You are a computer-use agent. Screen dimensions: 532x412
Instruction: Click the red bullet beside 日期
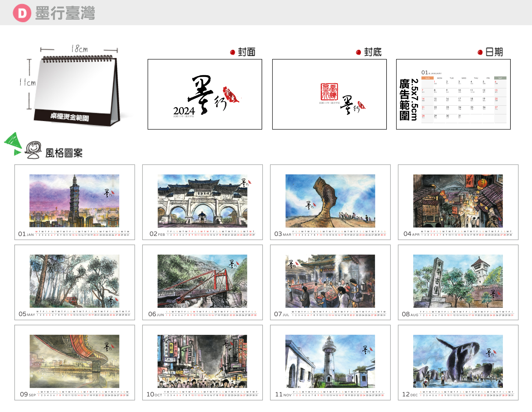(480, 52)
